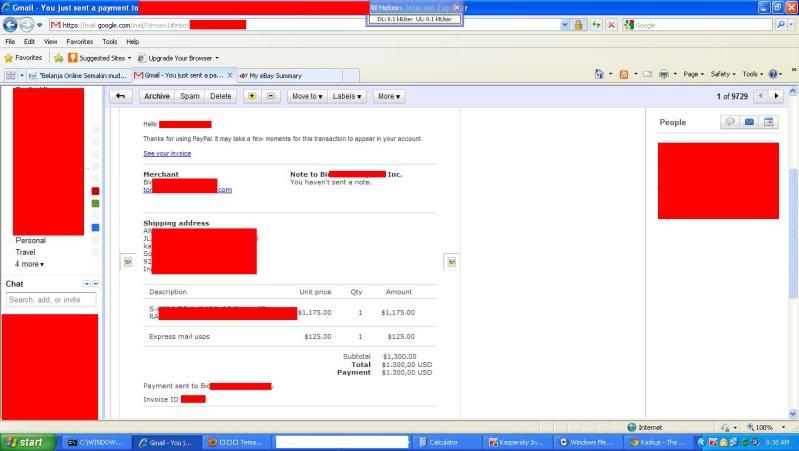Screen dimensions: 799x451
Task: Click the People calendar icon
Action: [768, 122]
